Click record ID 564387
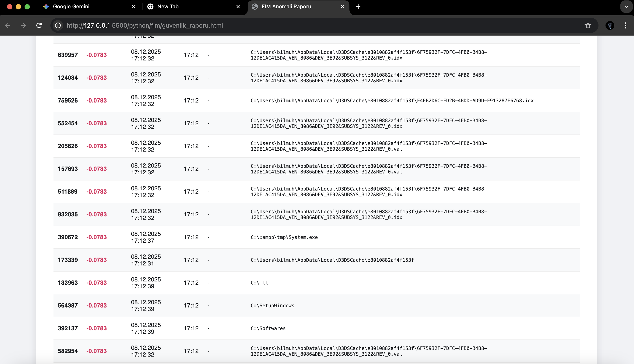Screen dimensions: 634x364 (68, 306)
